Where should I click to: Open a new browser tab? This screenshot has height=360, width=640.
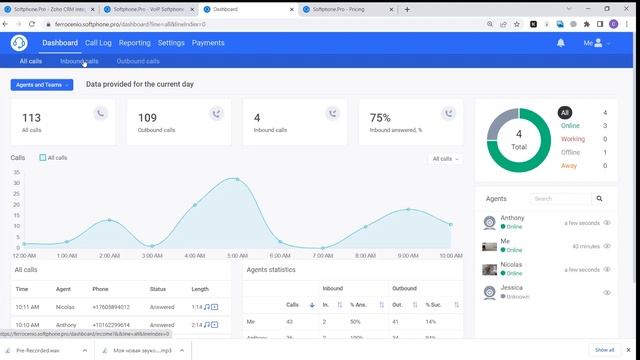pyautogui.click(x=407, y=9)
